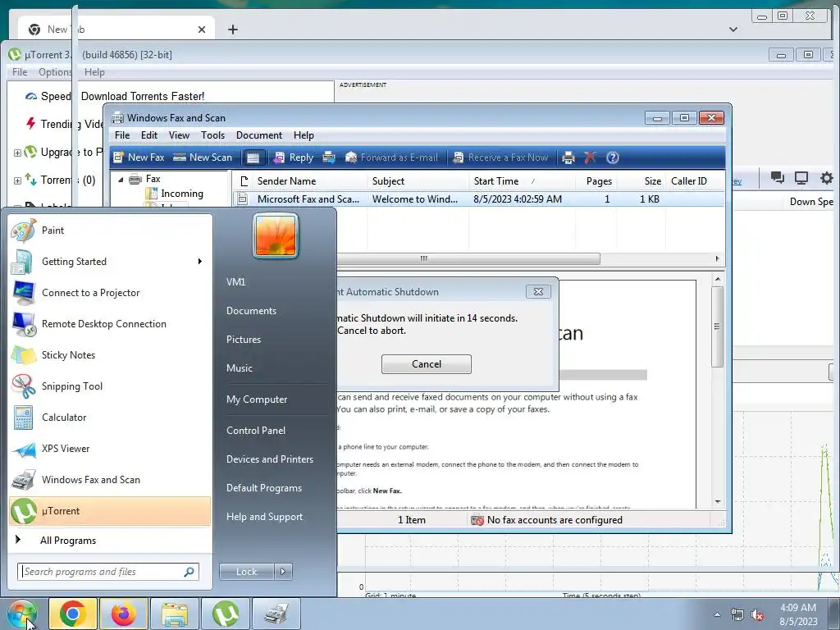Open Control Panel from Start menu

(x=256, y=431)
